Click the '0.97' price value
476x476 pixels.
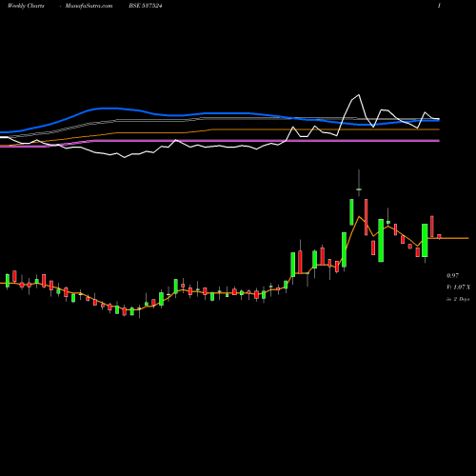coord(452,276)
